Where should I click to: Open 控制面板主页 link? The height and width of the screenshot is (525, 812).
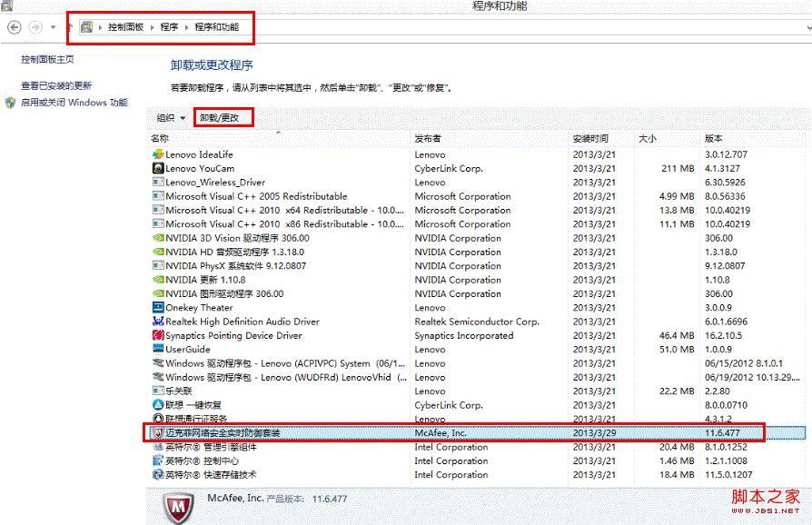(x=47, y=59)
